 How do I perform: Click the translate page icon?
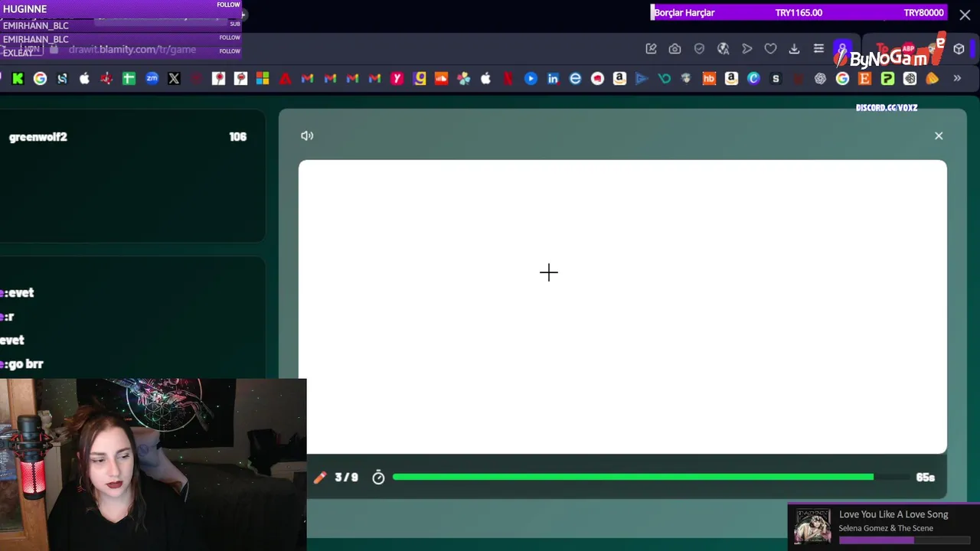(723, 49)
